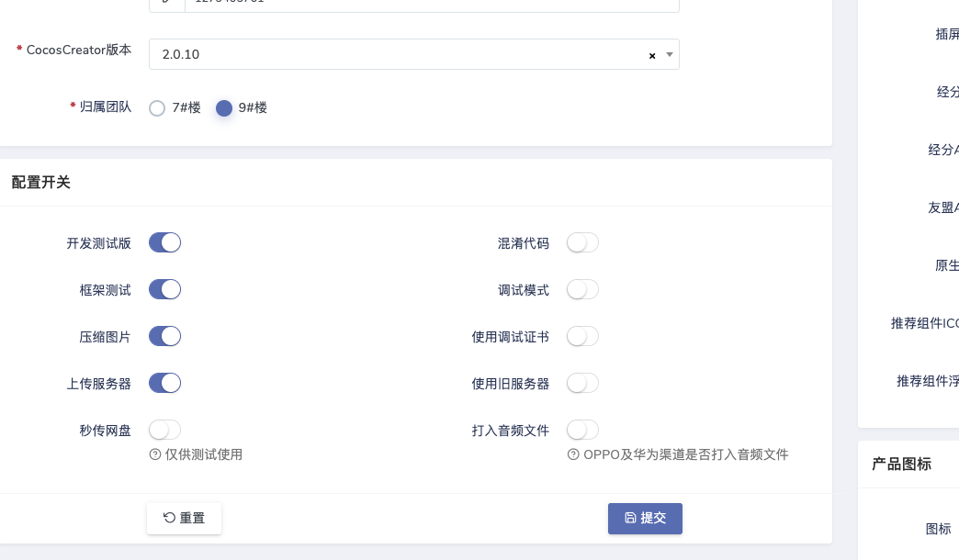This screenshot has height=560, width=959.
Task: Disable the 开发测试版 switch
Action: click(x=165, y=242)
